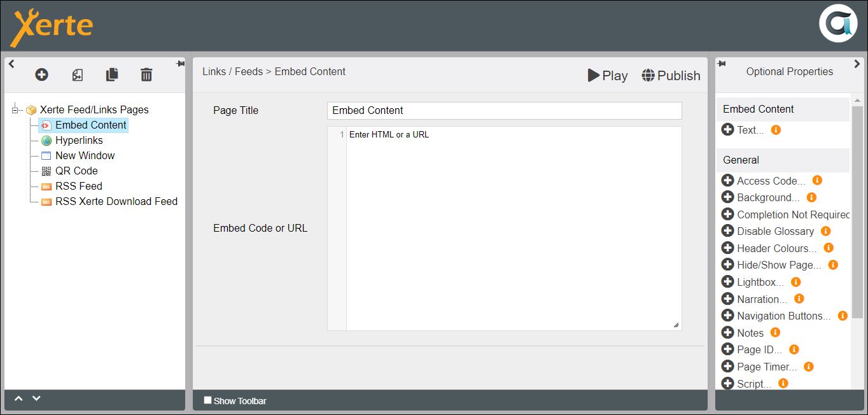The height and width of the screenshot is (415, 868).
Task: Click the delete page trash icon
Action: click(146, 75)
